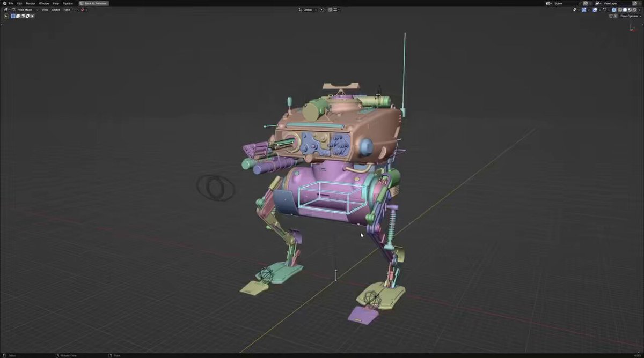This screenshot has width=644, height=358.
Task: Select the sphere control on right foot
Action: click(x=372, y=299)
